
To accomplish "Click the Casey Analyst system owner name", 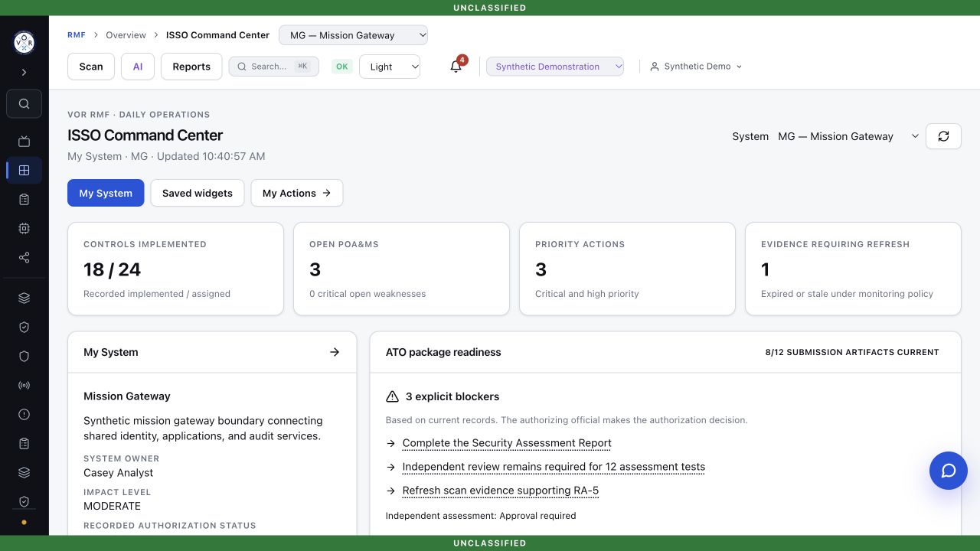I will pyautogui.click(x=119, y=473).
